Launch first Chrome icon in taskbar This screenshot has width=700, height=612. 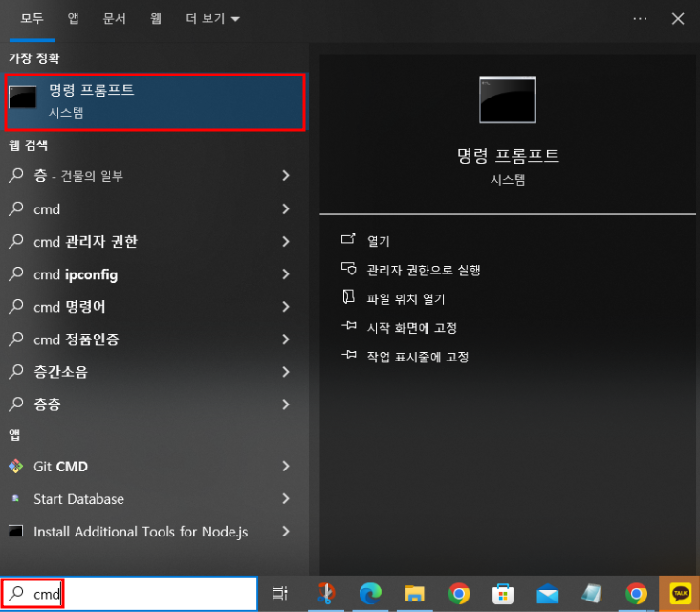459,594
